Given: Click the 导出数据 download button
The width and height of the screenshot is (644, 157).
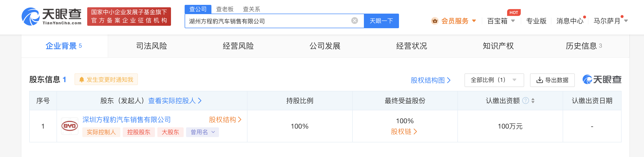Looking at the screenshot, I should click(x=552, y=80).
